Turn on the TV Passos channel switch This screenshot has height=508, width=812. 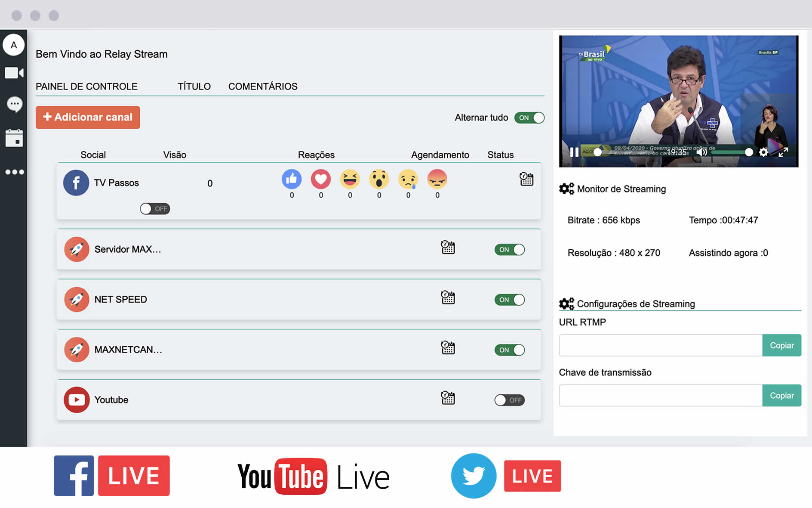pos(155,209)
